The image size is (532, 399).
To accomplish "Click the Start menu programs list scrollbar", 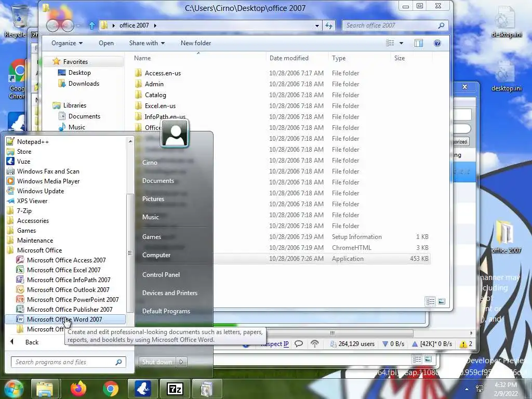I will coord(130,253).
